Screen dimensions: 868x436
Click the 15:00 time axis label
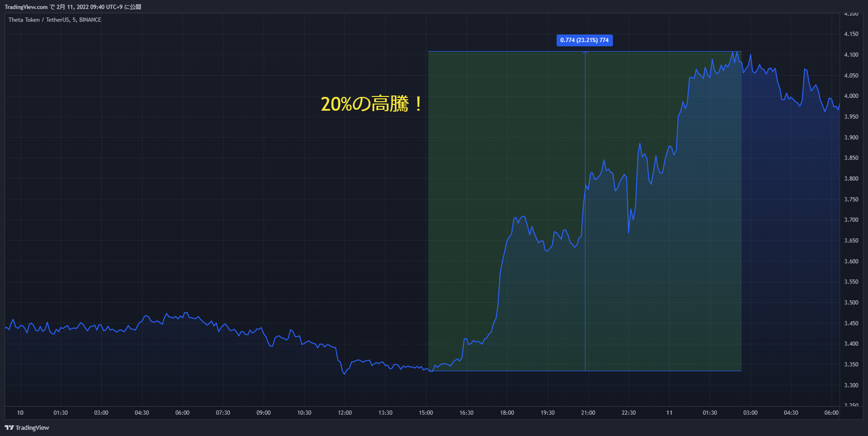pyautogui.click(x=426, y=413)
